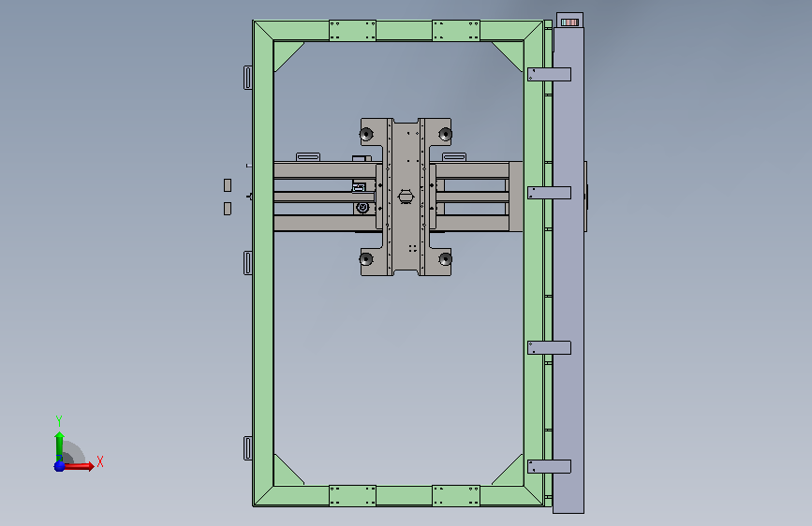Image resolution: width=812 pixels, height=526 pixels.
Task: Select the green frame's left vertical beam
Action: coord(263,263)
